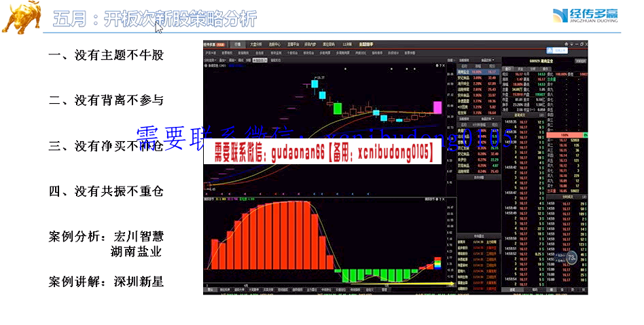The width and height of the screenshot is (644, 325).
Task: Click the first indicator tab at the chart bottom
Action: pyautogui.click(x=211, y=290)
